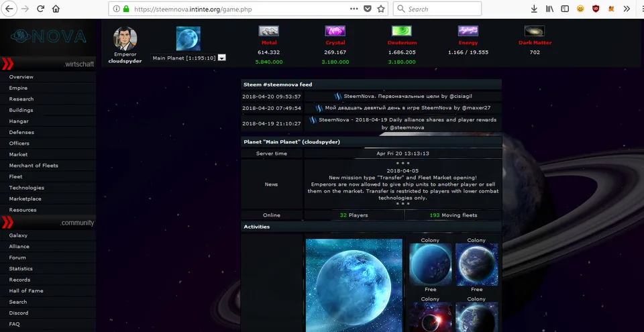The width and height of the screenshot is (644, 332).
Task: Click the browser Forward arrow button
Action: [25, 9]
